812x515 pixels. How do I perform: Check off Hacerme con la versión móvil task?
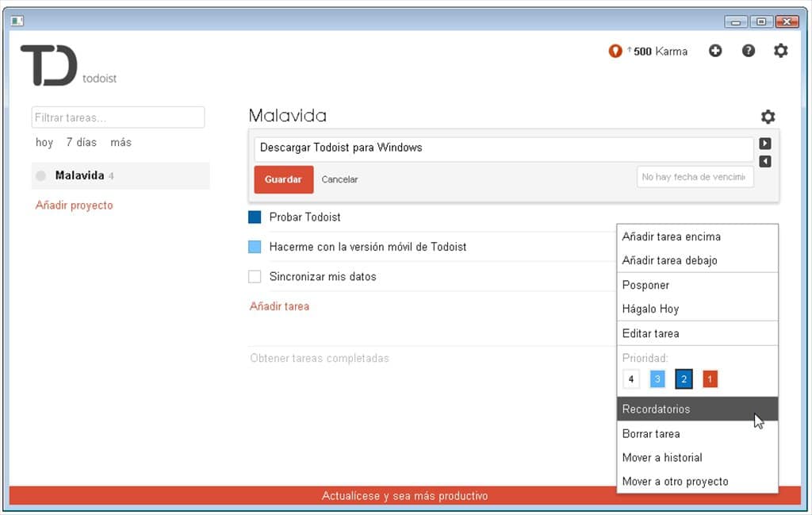point(255,247)
